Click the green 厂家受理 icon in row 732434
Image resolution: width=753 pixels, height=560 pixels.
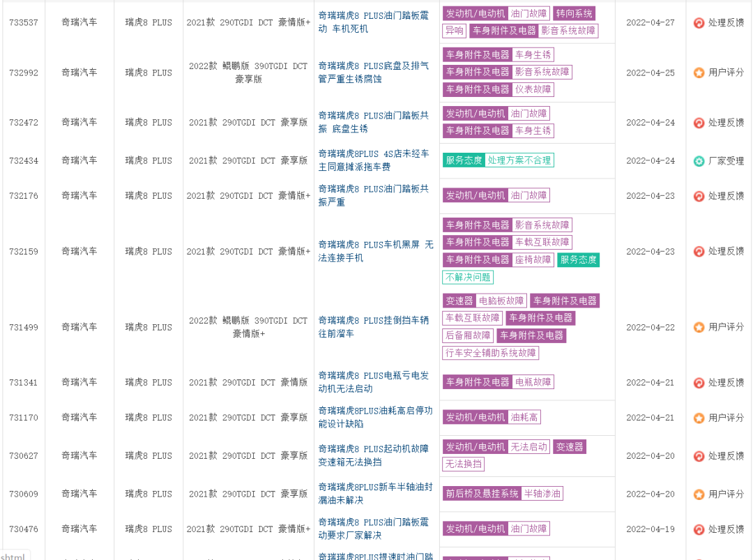(699, 161)
